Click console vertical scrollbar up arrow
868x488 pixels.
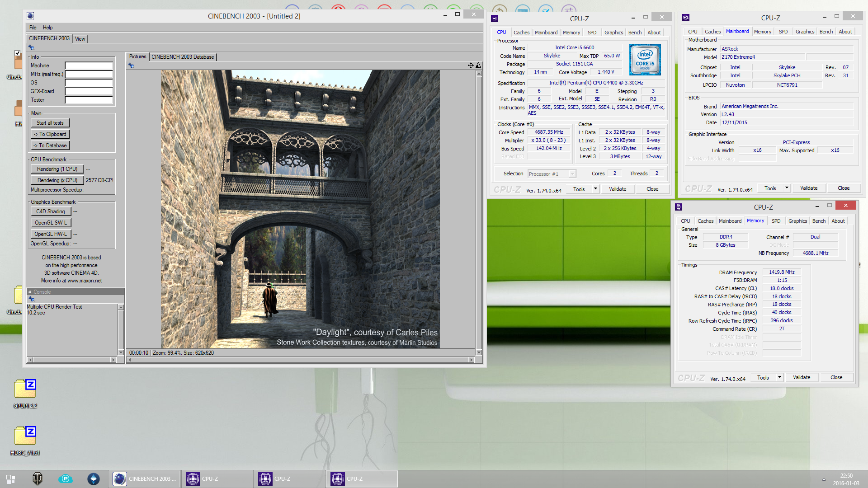click(121, 307)
